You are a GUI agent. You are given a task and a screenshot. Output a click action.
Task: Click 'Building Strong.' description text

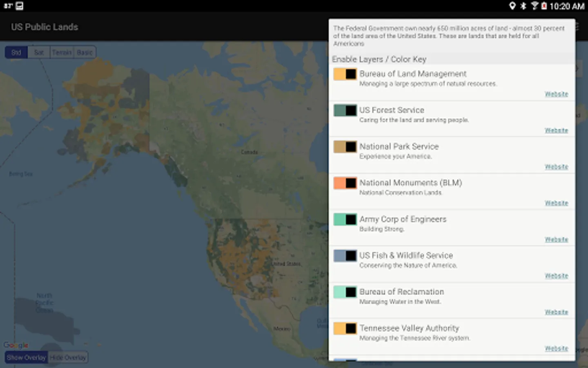[382, 229]
